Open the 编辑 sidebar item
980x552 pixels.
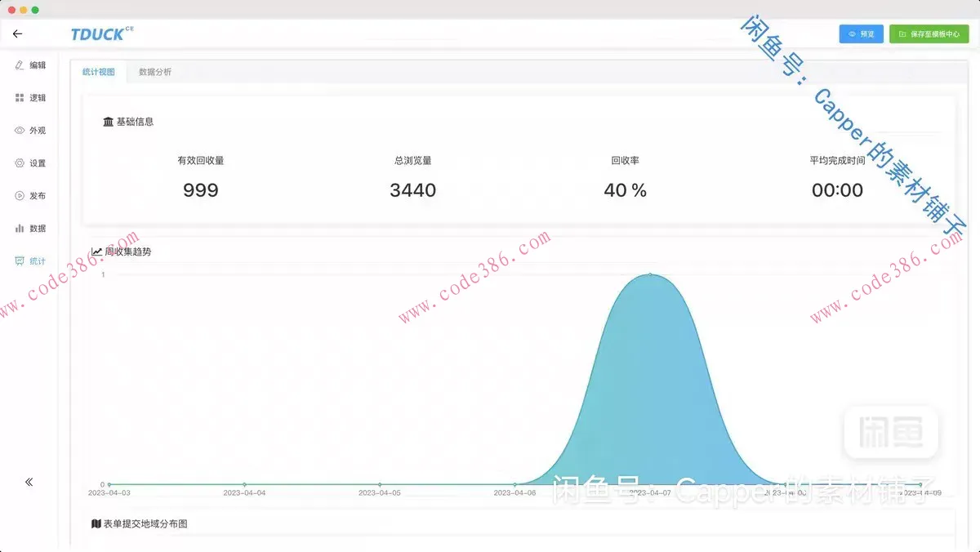pos(30,65)
